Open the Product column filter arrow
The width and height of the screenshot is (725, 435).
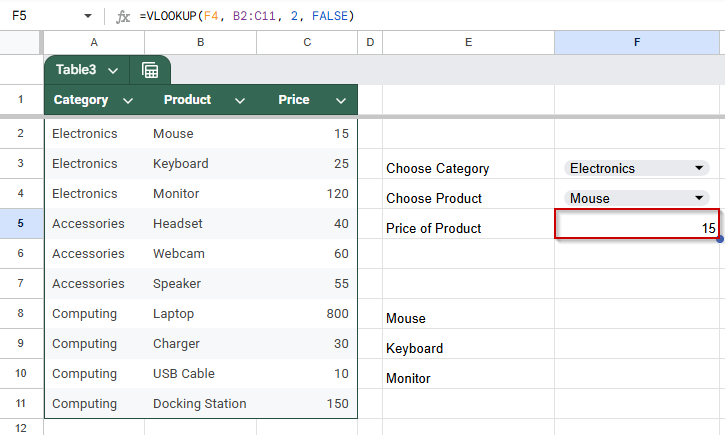pyautogui.click(x=240, y=100)
